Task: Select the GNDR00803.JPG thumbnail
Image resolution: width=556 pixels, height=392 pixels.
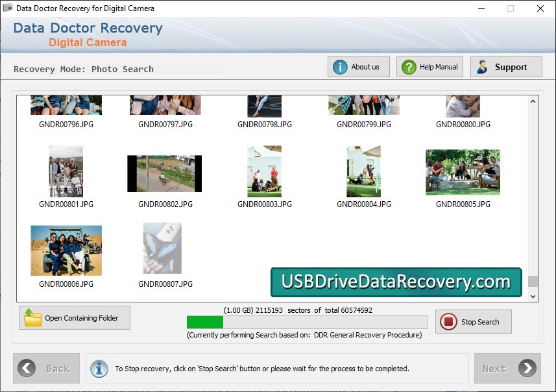Action: pos(265,171)
